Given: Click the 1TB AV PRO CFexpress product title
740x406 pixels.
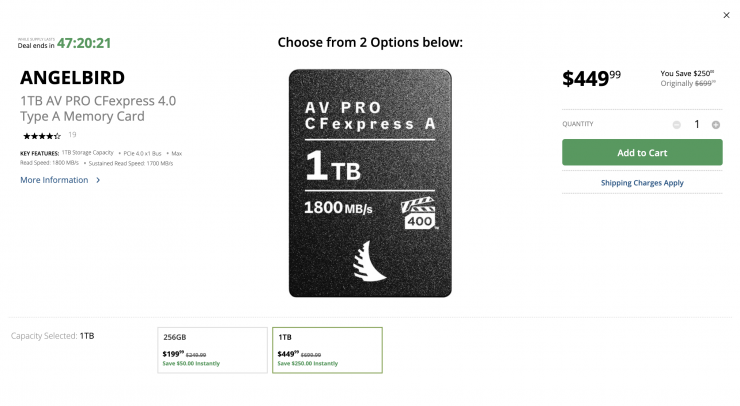Looking at the screenshot, I should coord(98,109).
